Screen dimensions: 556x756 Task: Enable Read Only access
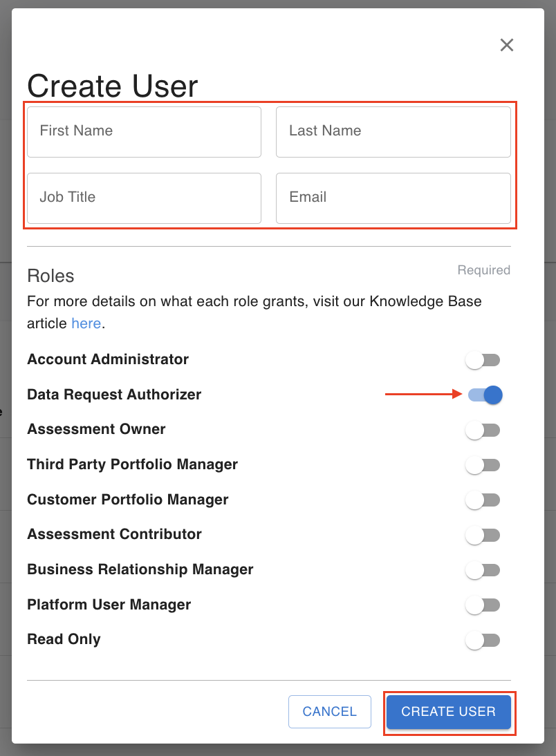pos(483,640)
